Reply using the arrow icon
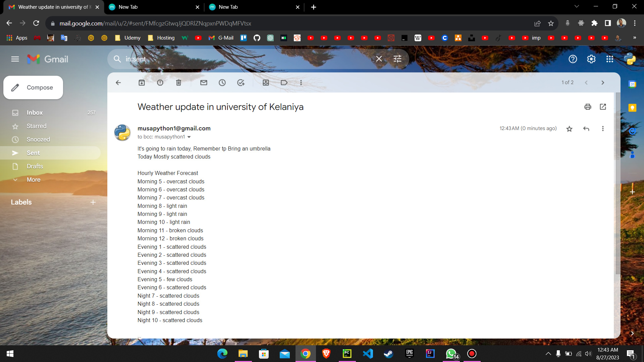This screenshot has width=644, height=362. [x=586, y=129]
